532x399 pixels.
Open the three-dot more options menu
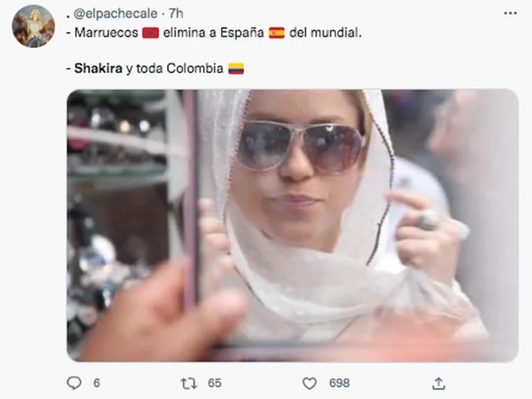[x=511, y=13]
